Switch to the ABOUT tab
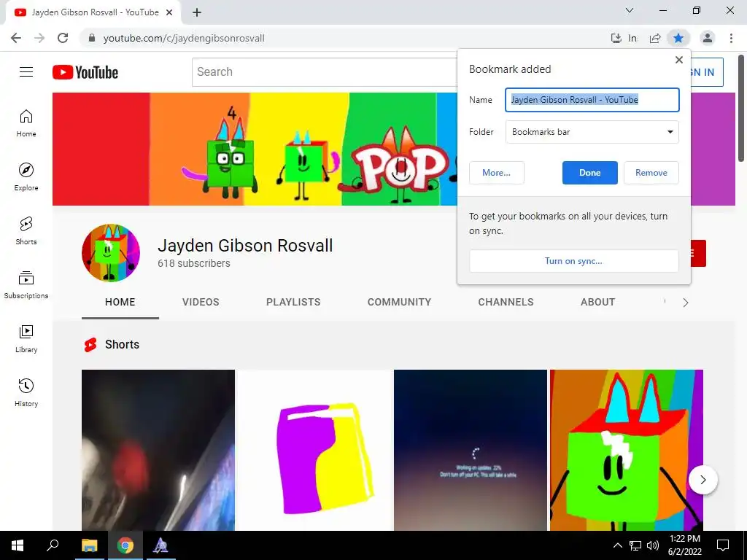The height and width of the screenshot is (560, 747). (598, 302)
